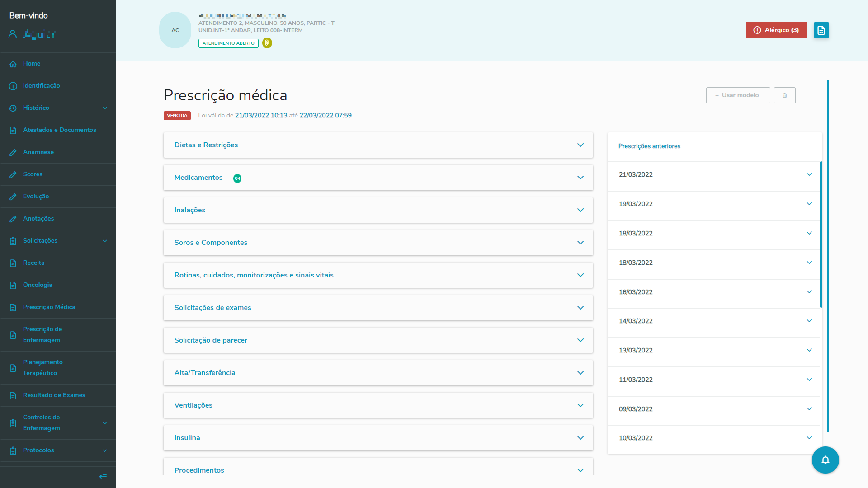Click the yellow attachment badge icon
868x488 pixels.
[x=267, y=43]
